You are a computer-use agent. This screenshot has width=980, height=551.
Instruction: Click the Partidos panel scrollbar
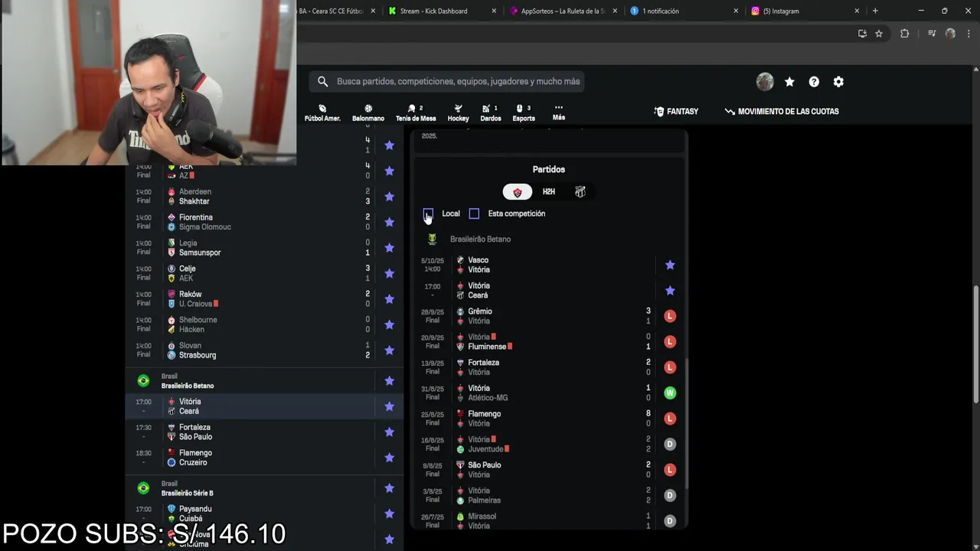pyautogui.click(x=686, y=425)
